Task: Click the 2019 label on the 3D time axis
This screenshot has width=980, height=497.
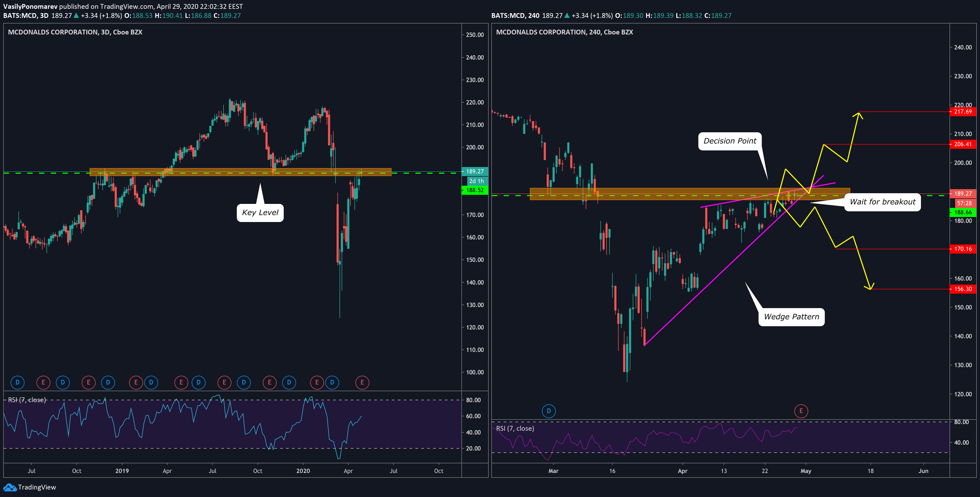Action: [x=122, y=471]
